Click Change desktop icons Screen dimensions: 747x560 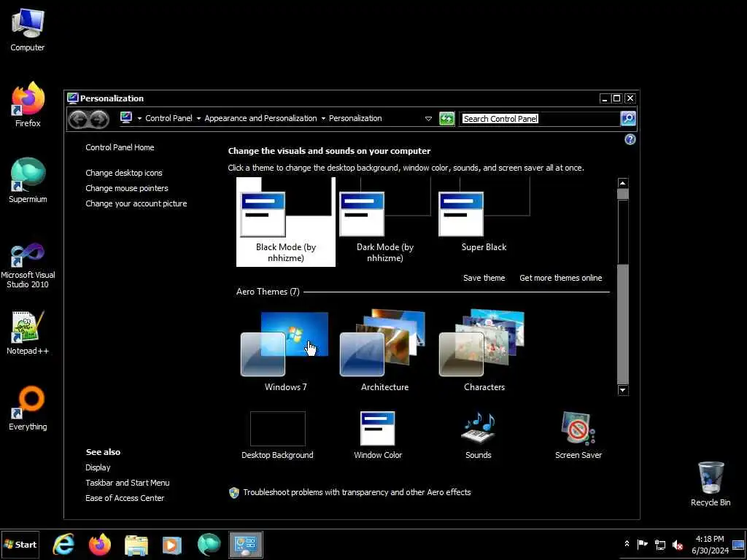point(124,173)
